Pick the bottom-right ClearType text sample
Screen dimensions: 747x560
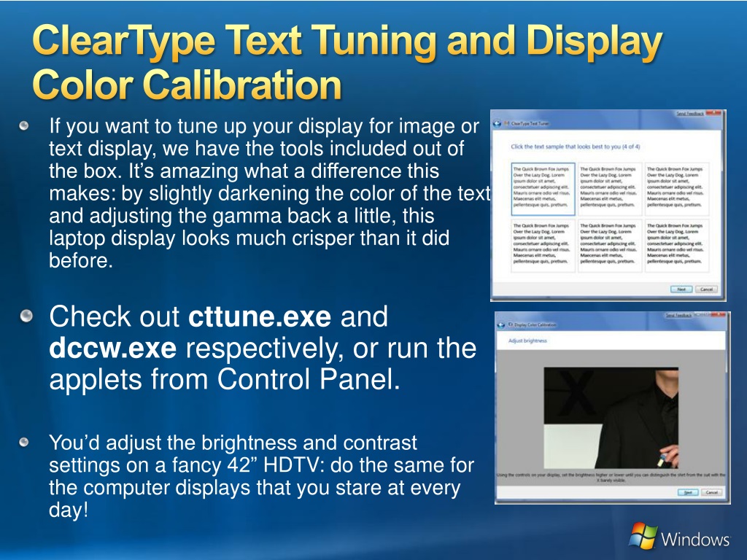pos(676,245)
